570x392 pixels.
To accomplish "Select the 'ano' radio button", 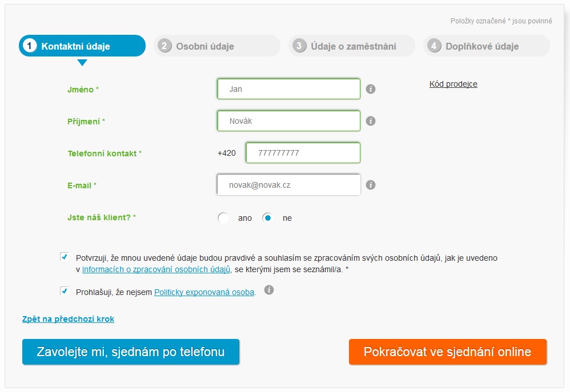I will point(223,218).
